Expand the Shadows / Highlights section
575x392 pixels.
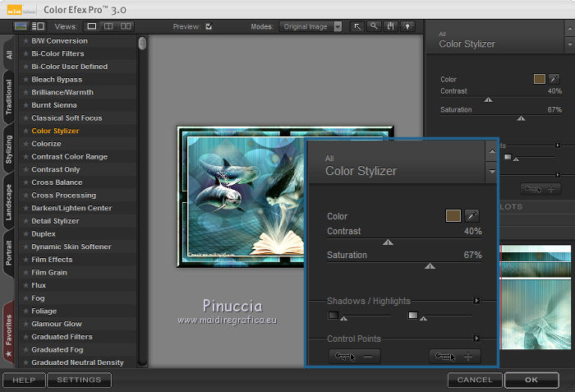[476, 301]
